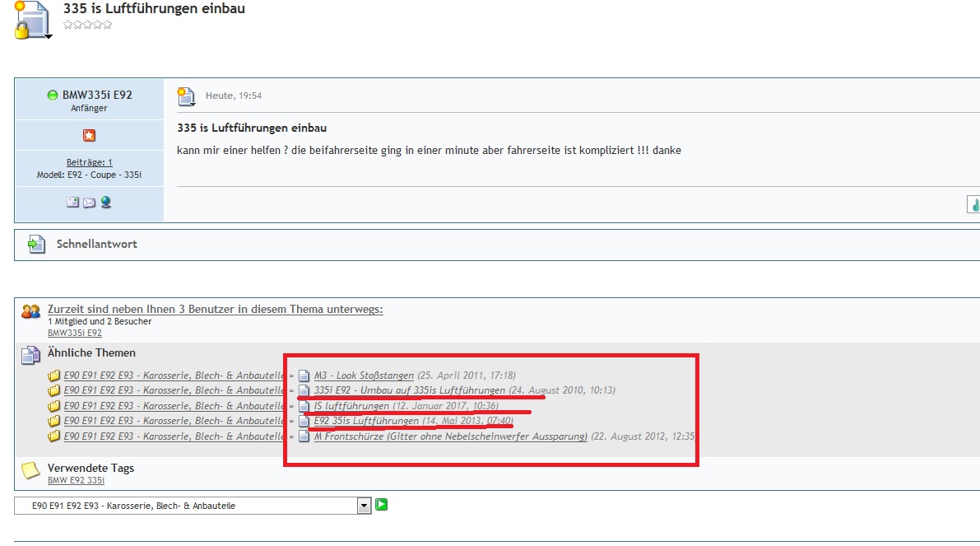The width and height of the screenshot is (980, 546).
Task: Open the user's profile card icon
Action: pyautogui.click(x=73, y=202)
